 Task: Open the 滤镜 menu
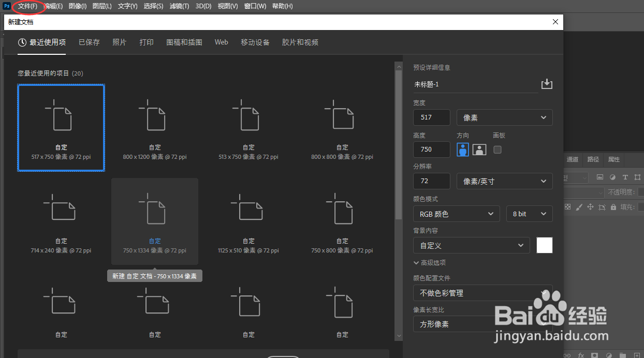click(179, 6)
